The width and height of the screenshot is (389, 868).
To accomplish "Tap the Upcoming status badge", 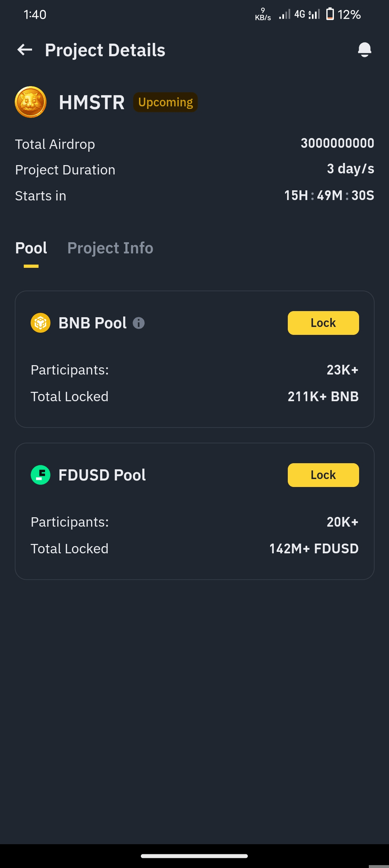I will coord(165,102).
